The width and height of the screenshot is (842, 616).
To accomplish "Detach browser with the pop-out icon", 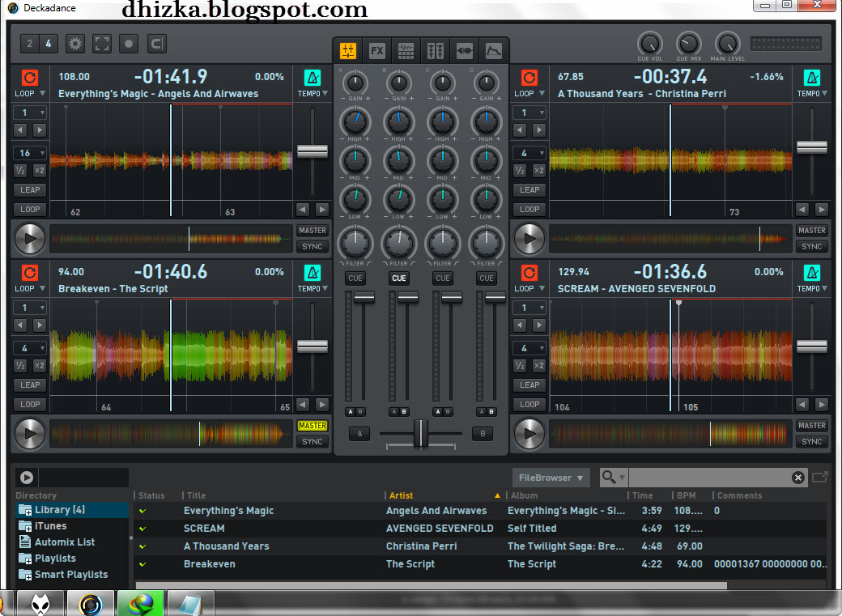I will (820, 477).
